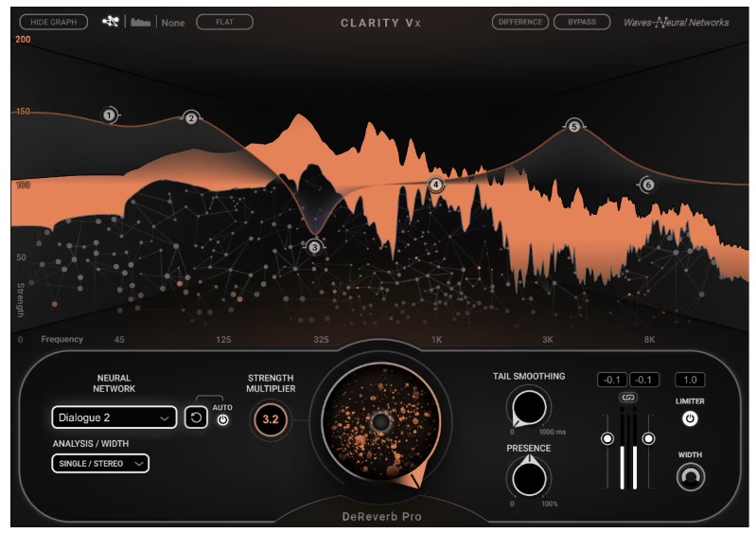Click the left output level -0.1 field
This screenshot has width=756, height=533.
(612, 380)
